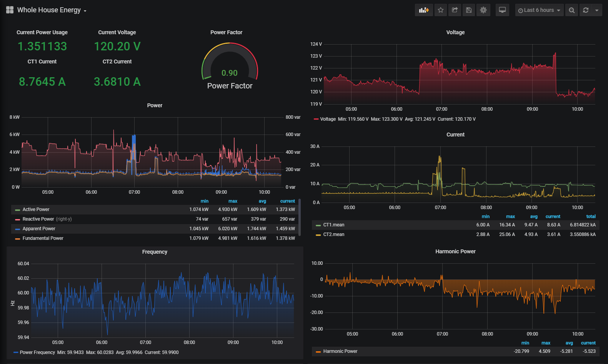Zoom out time range with magnifier icon

(x=572, y=10)
